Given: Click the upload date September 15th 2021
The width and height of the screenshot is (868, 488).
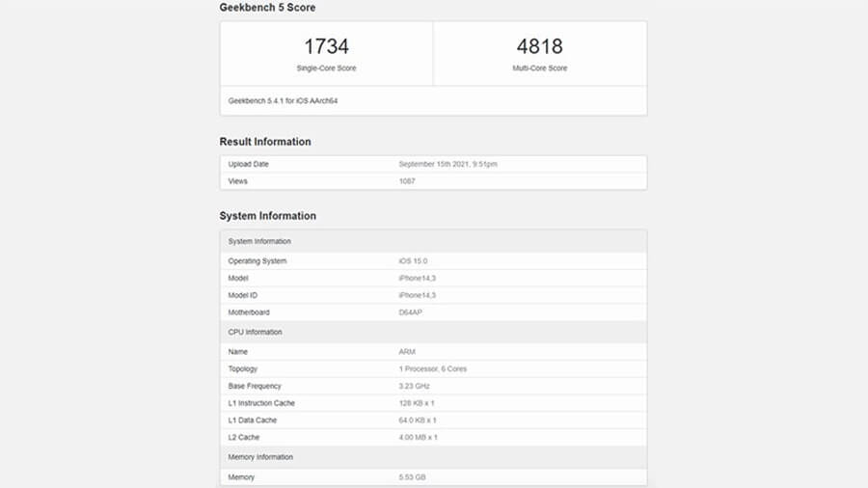Looking at the screenshot, I should tap(448, 164).
